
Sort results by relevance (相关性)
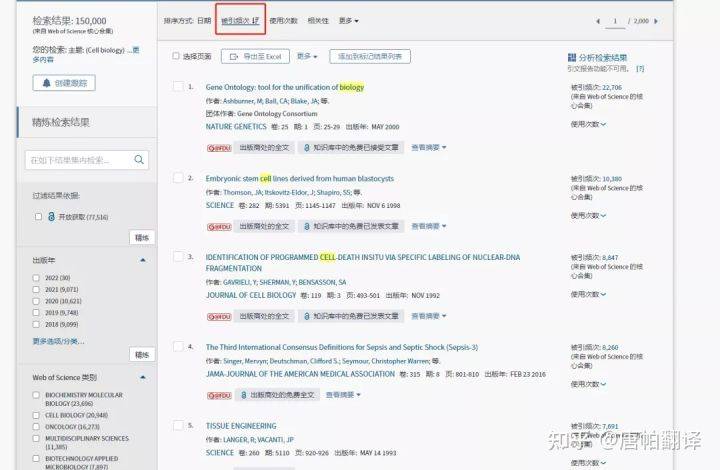318,21
